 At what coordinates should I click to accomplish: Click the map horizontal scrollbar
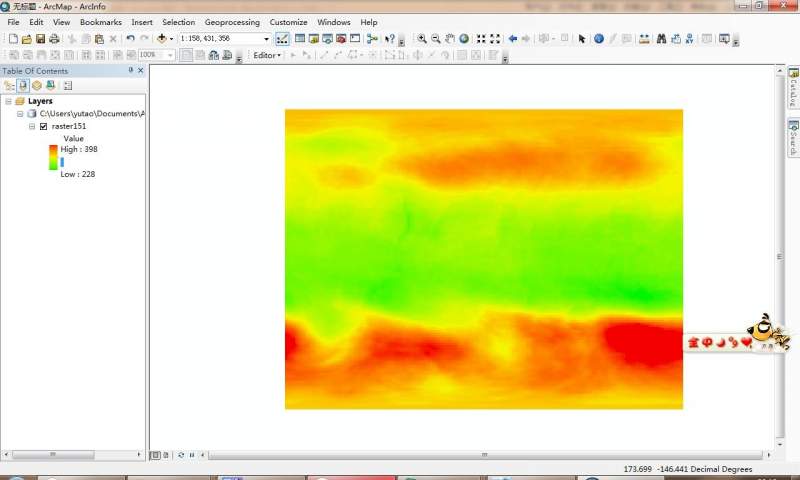pyautogui.click(x=485, y=454)
